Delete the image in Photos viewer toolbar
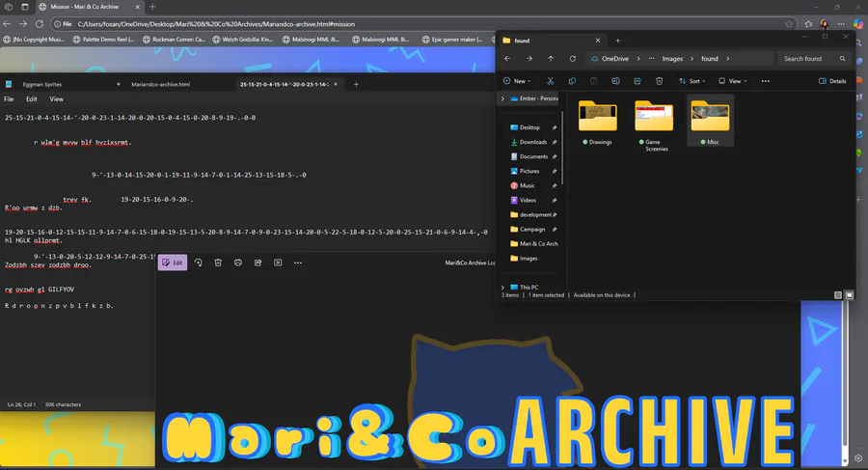 point(218,263)
